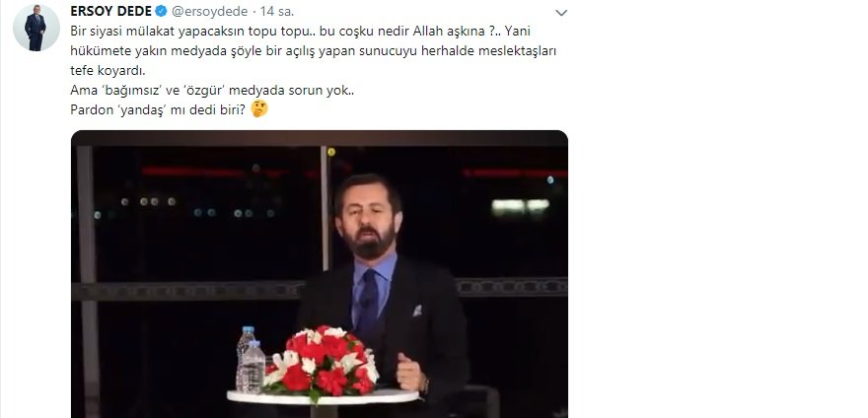Click the 'Pardon yandaş mı dedi biri?' line

pos(158,109)
